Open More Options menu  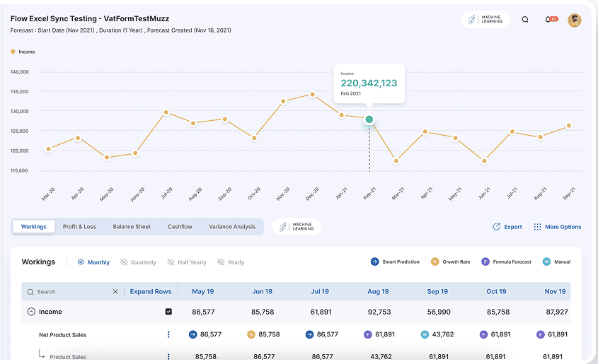click(x=557, y=227)
